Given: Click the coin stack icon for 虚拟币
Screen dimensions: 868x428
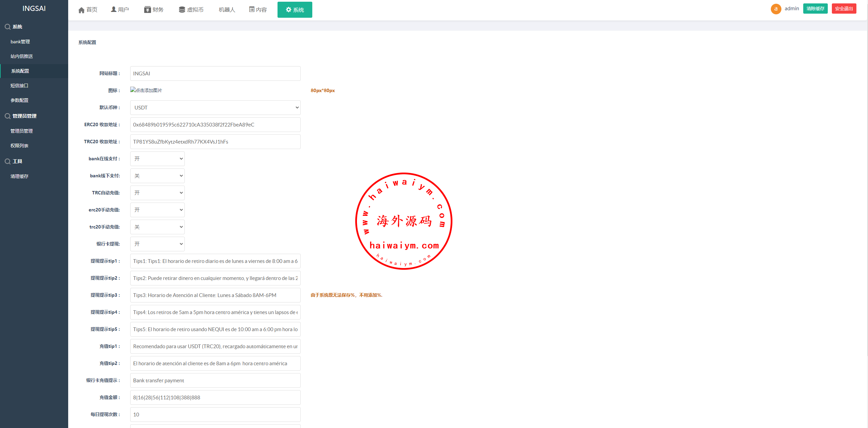Looking at the screenshot, I should [x=182, y=10].
